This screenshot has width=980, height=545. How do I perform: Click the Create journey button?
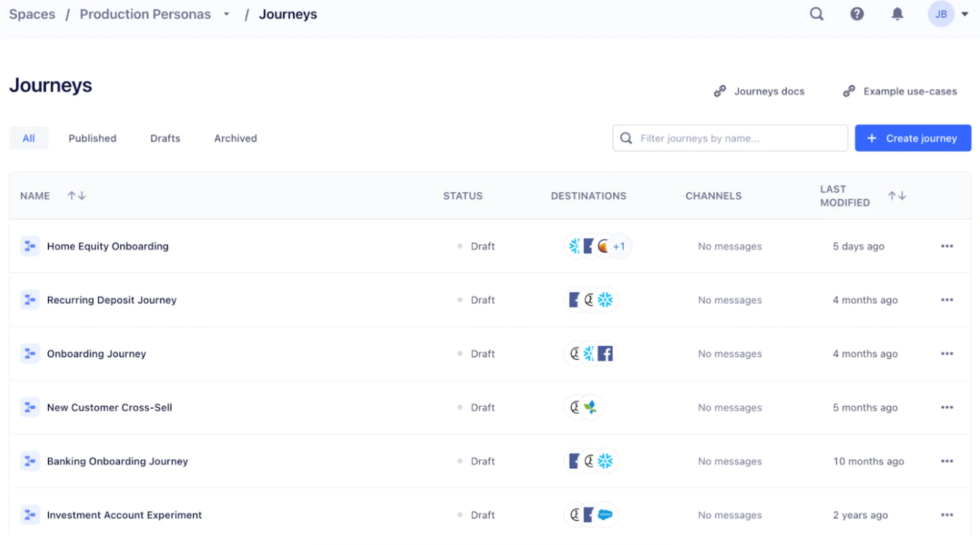[913, 138]
